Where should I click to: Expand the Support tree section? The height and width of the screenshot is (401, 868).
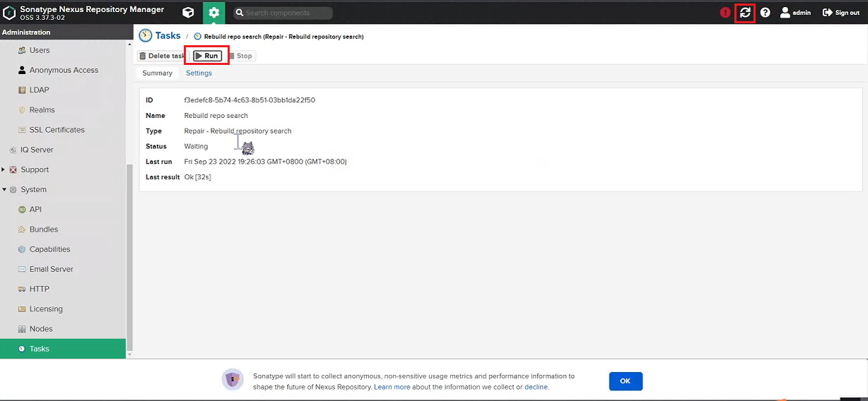(4, 169)
